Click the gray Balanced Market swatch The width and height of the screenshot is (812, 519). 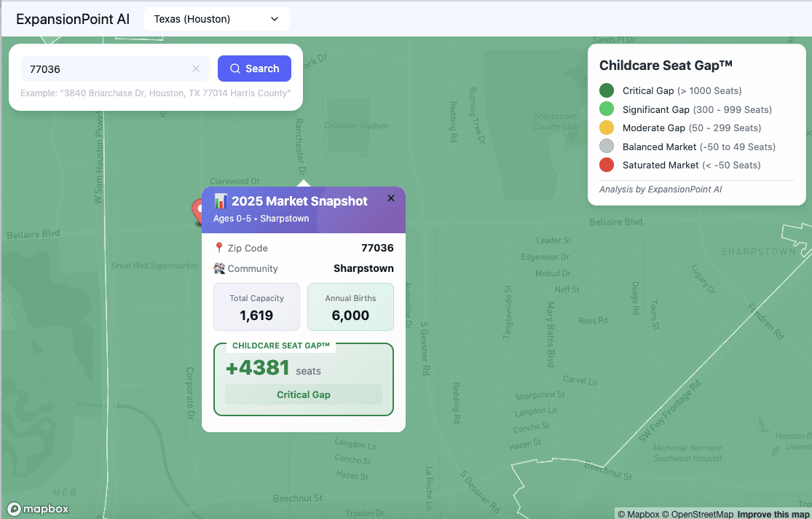607,147
